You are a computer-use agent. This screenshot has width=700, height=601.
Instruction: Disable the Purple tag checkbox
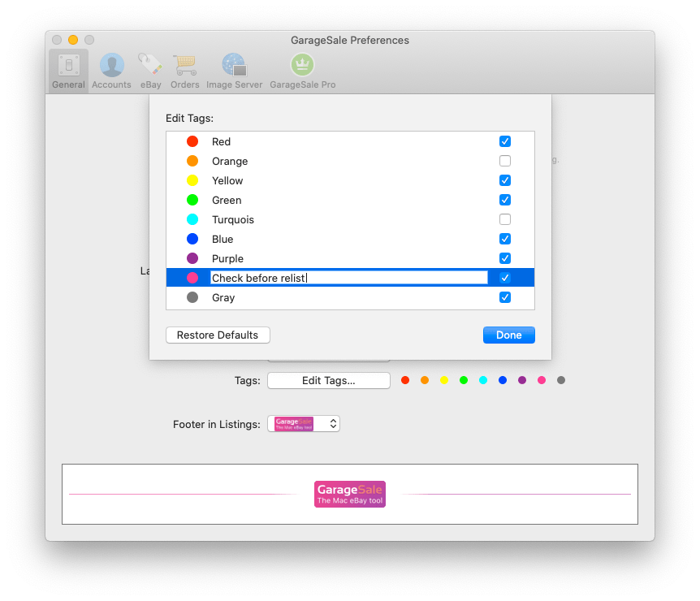pos(505,258)
